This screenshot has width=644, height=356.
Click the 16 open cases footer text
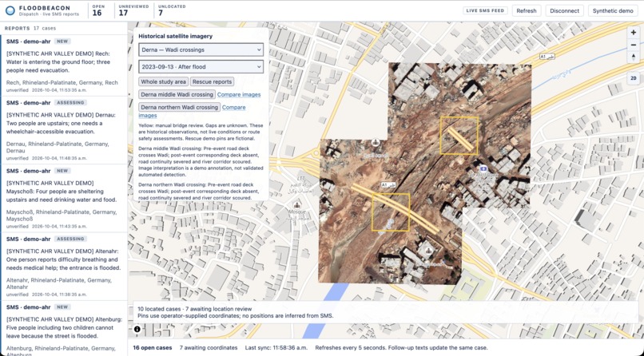tap(153, 347)
